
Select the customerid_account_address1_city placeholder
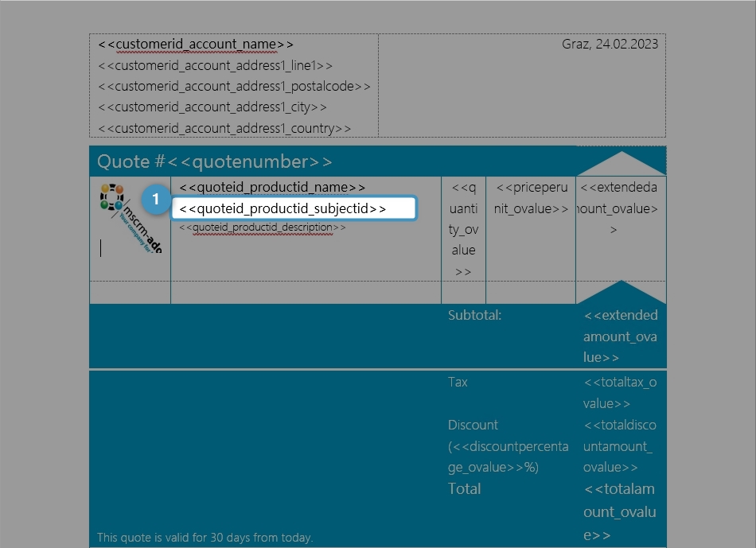tap(210, 107)
